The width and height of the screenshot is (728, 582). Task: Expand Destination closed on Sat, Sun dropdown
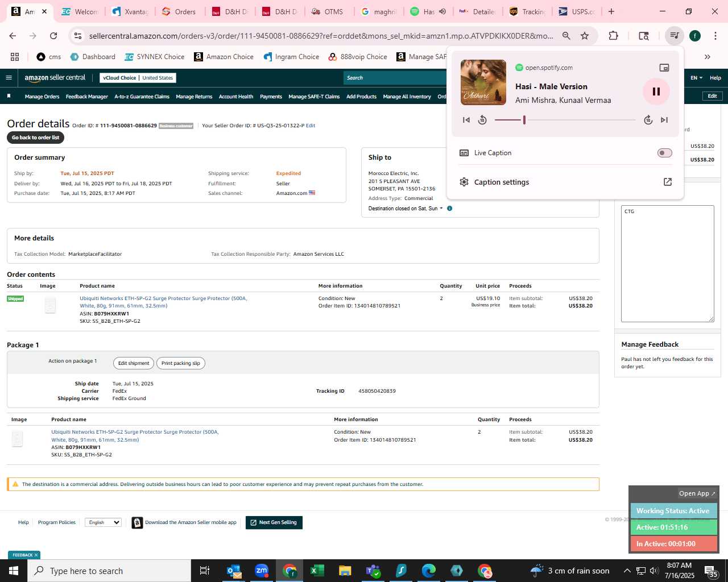[405, 209]
